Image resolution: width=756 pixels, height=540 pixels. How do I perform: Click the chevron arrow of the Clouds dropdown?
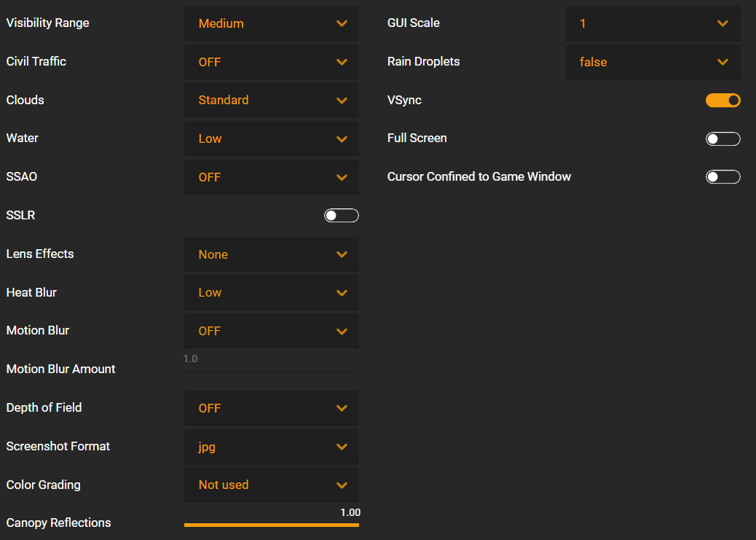click(x=342, y=101)
